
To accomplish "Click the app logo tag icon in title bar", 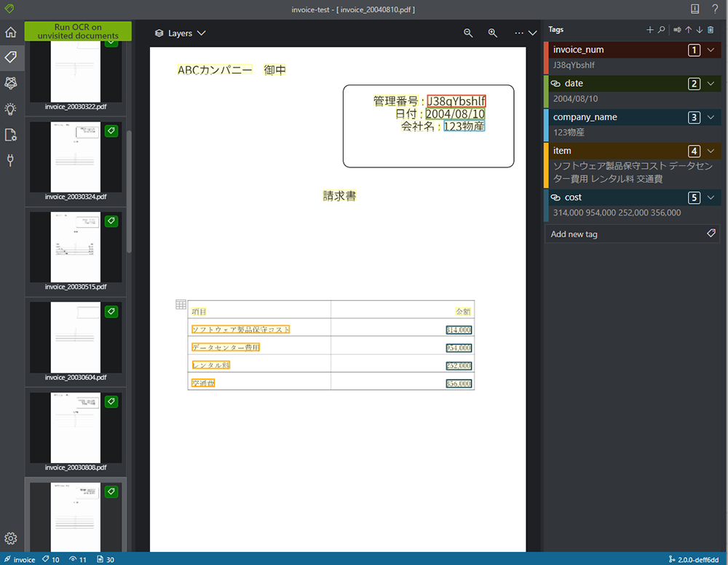I will (9, 9).
